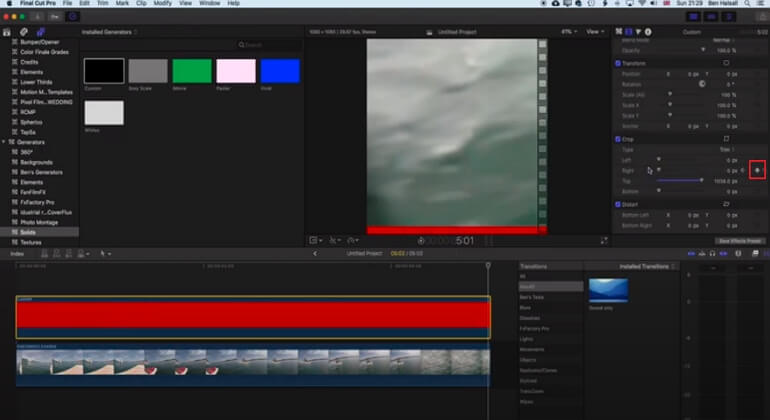Open the Info inspector icon
770x420 pixels.
click(648, 32)
